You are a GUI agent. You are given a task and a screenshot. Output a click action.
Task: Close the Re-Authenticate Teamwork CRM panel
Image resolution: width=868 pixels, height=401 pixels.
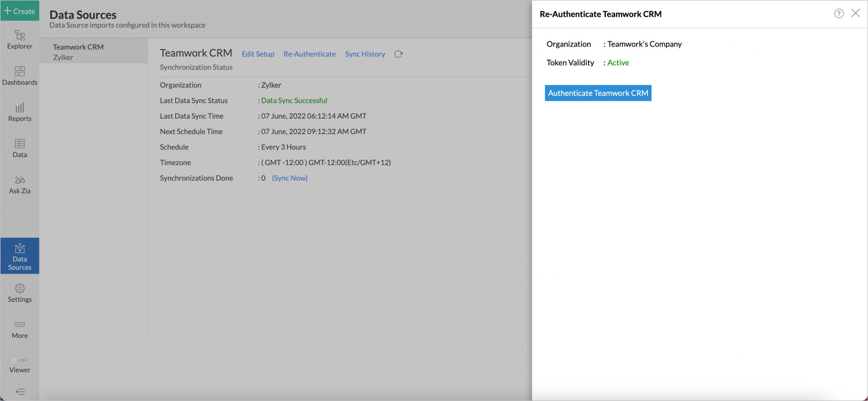click(855, 13)
